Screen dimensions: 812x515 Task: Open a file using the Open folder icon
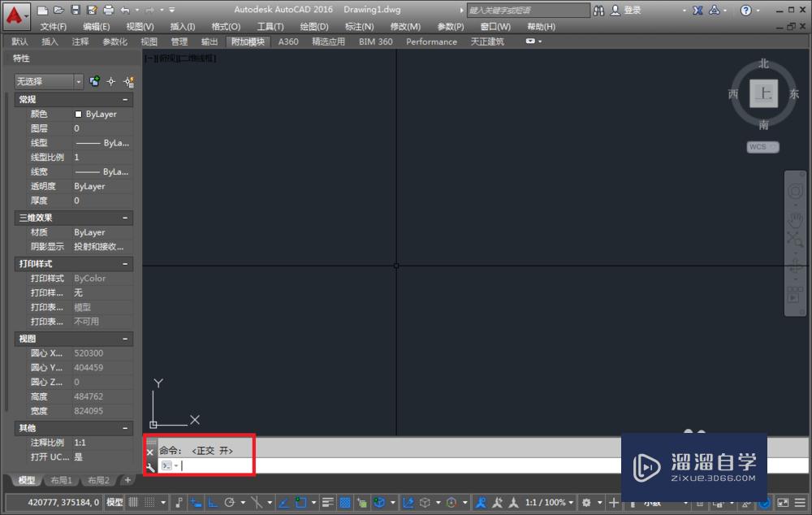[x=58, y=9]
